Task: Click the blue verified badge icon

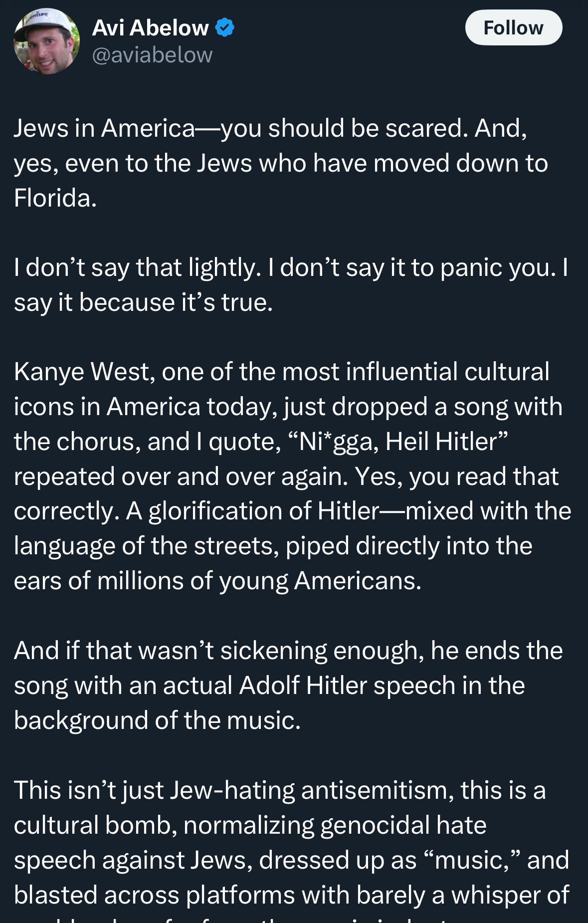Action: [225, 27]
